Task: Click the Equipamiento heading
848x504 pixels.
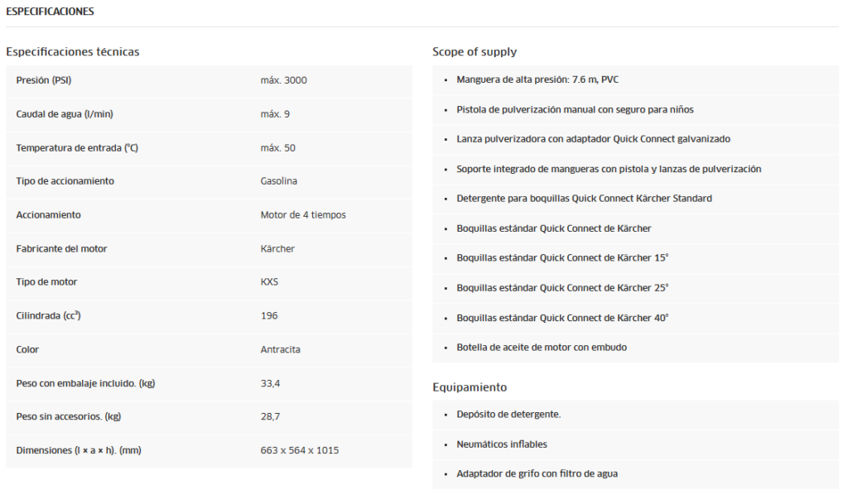Action: coord(470,386)
